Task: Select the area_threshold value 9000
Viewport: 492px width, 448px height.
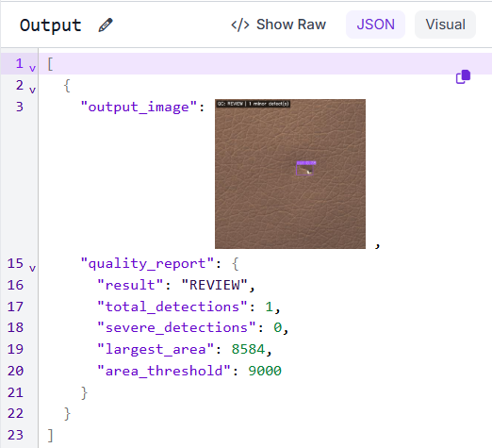Action: pyautogui.click(x=265, y=371)
